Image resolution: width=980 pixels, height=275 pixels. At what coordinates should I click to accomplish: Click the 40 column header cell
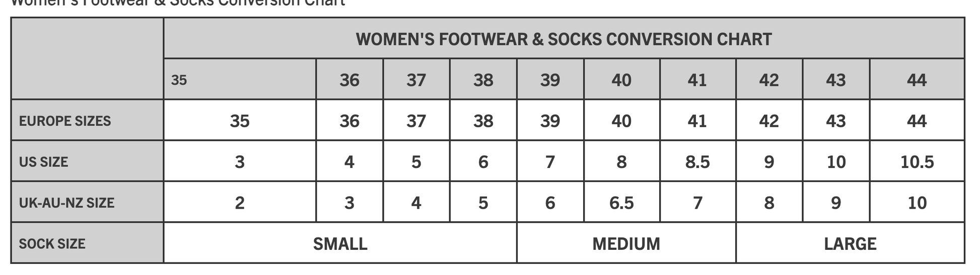[x=621, y=79]
